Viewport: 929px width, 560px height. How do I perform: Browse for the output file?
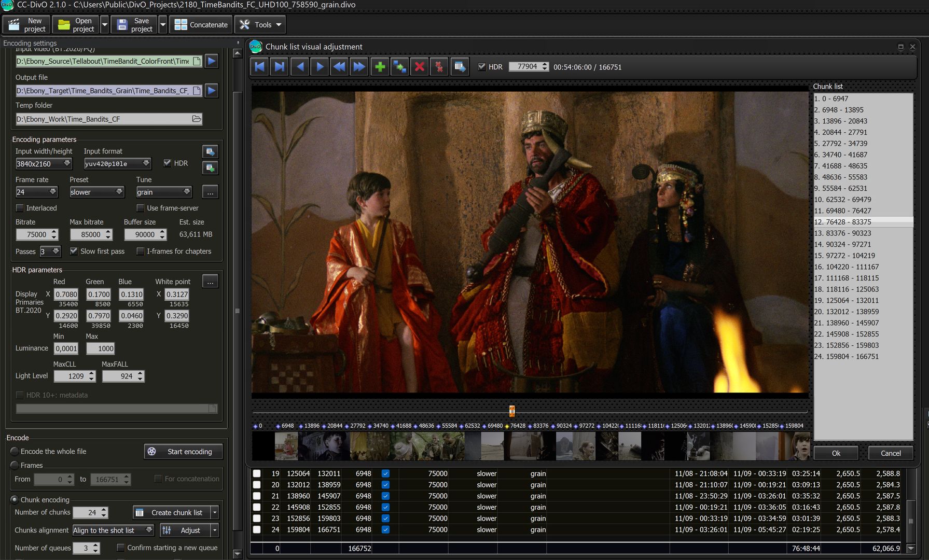pos(197,91)
